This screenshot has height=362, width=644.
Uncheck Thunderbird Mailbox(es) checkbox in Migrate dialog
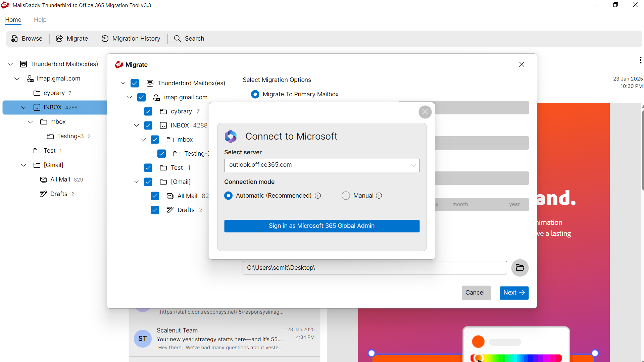tap(135, 83)
